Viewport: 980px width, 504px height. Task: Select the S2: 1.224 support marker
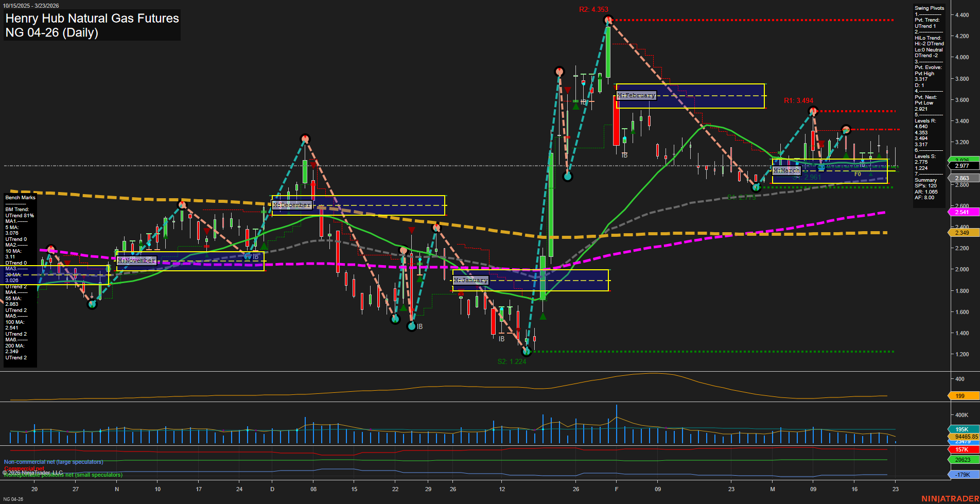(x=512, y=361)
